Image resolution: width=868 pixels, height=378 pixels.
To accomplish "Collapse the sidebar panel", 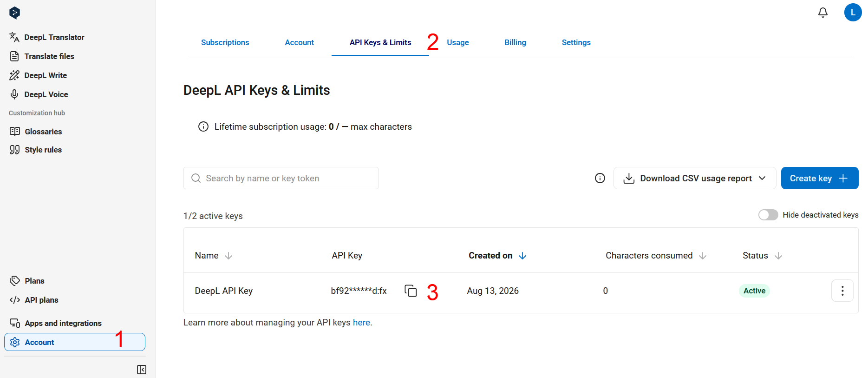I will click(x=142, y=370).
